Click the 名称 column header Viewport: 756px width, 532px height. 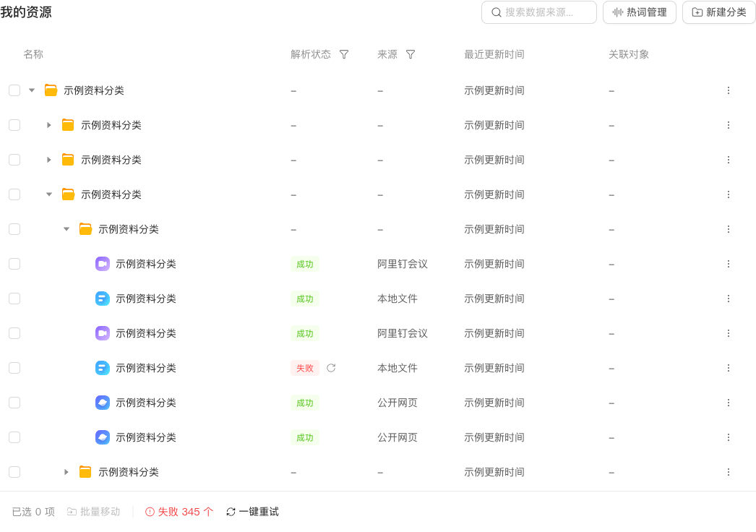click(33, 54)
